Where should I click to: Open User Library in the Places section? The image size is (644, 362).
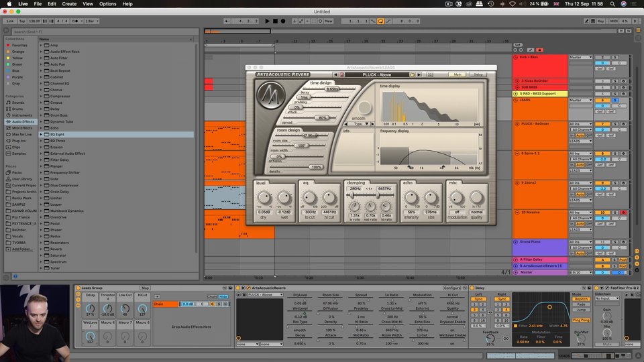click(21, 179)
